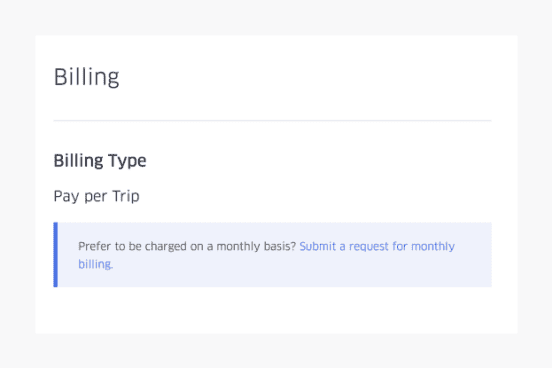Click the blue accent bar of the info banner
The image size is (552, 368).
56,255
